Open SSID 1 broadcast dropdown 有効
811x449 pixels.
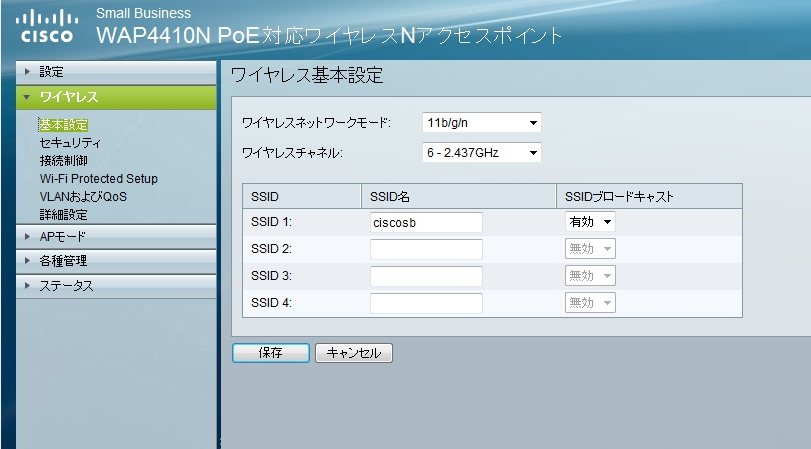pos(590,222)
